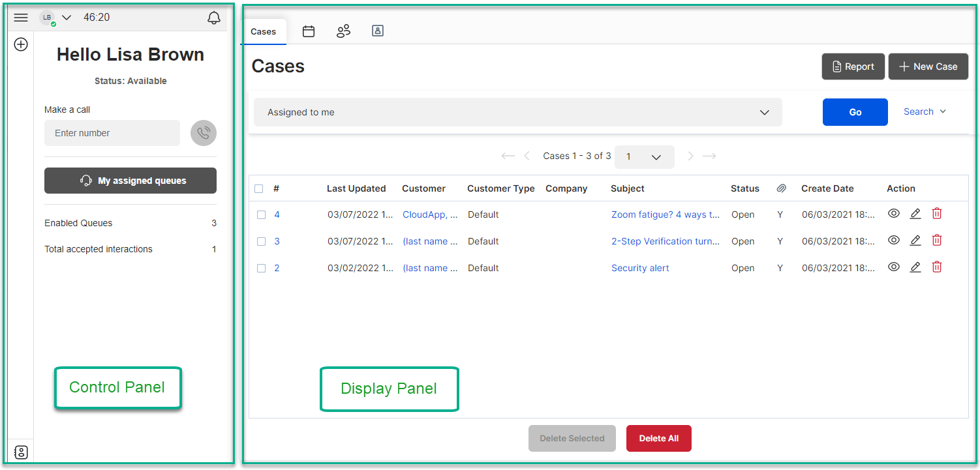Open the customer link in the case 2 row
This screenshot has height=470, width=980.
pyautogui.click(x=430, y=268)
